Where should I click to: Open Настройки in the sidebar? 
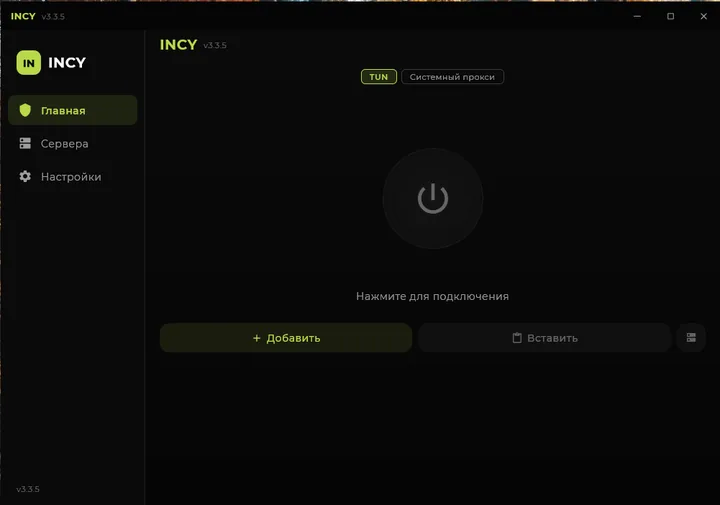click(x=73, y=177)
